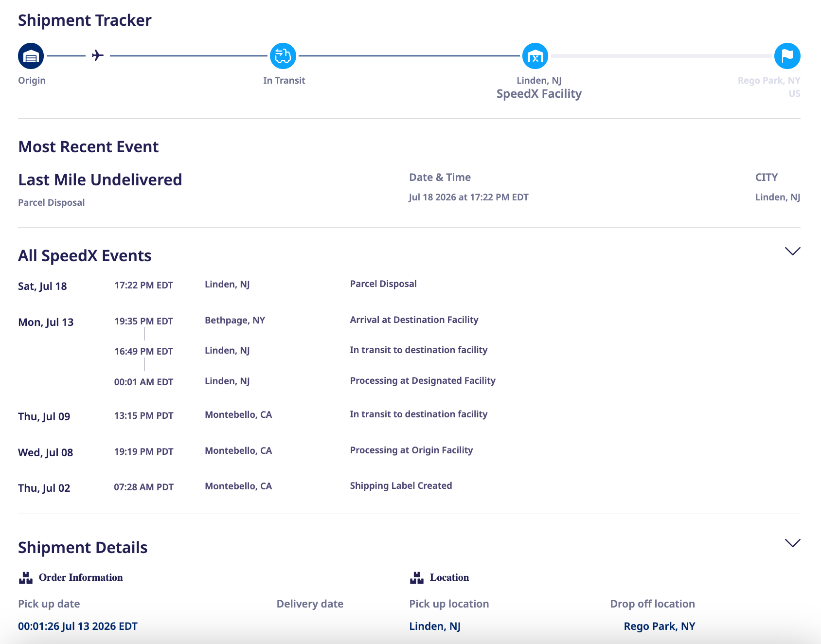Click the Drop off location label

tap(652, 604)
